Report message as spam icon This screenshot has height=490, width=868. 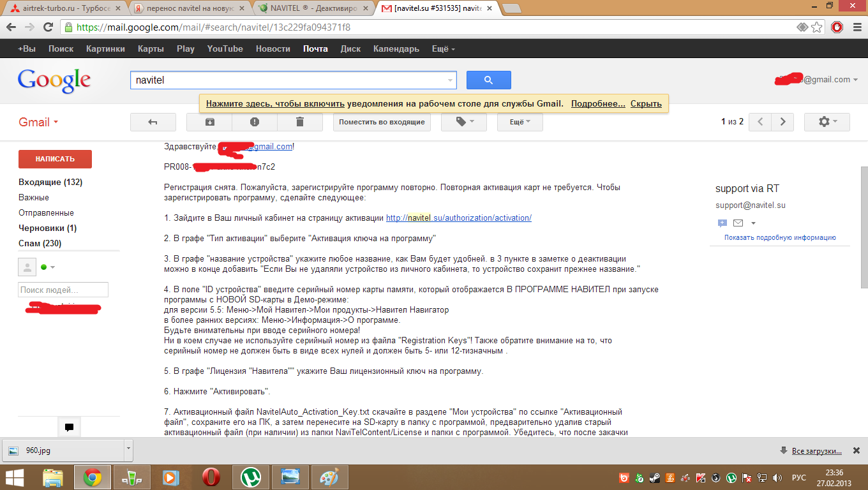255,122
